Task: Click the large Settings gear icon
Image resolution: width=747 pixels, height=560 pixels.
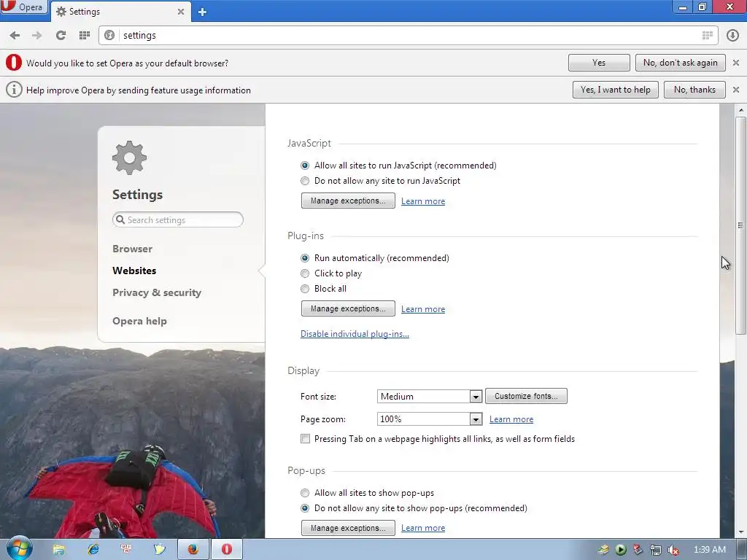Action: pos(130,157)
